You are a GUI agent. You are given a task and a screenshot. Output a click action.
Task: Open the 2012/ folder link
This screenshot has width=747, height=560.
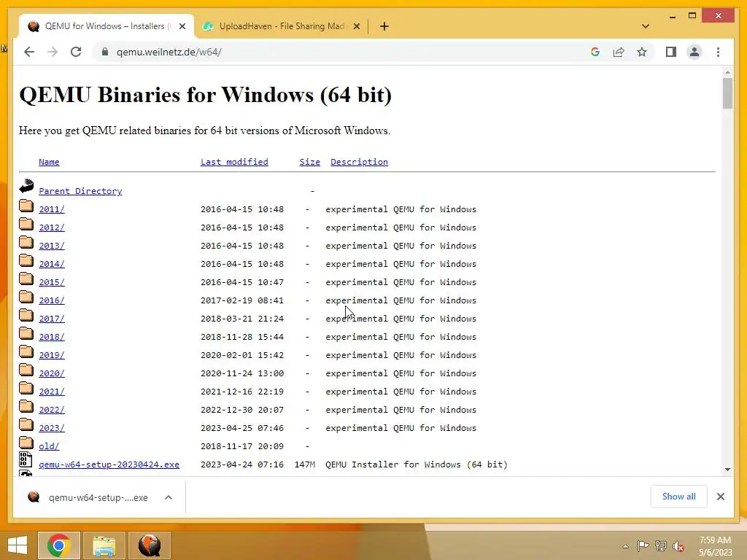tap(52, 227)
